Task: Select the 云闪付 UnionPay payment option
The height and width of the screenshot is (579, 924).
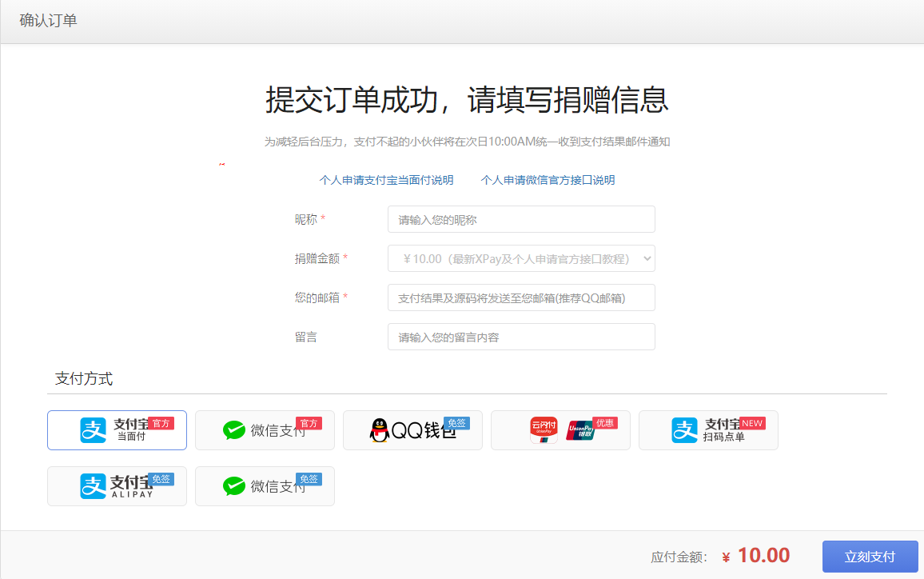Action: point(561,430)
